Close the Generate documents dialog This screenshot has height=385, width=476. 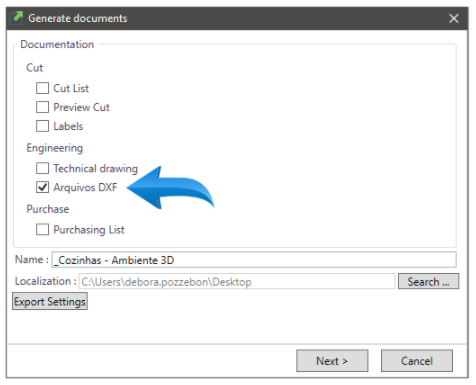coord(454,18)
